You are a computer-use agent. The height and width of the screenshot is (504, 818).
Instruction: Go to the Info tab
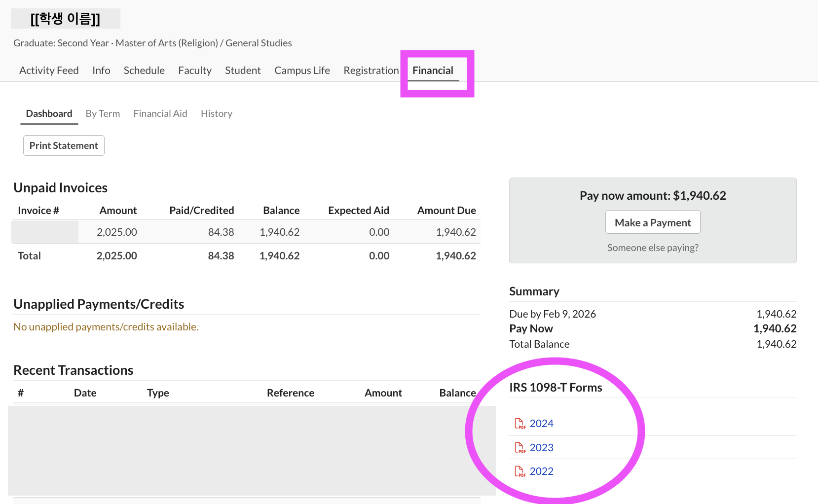101,71
